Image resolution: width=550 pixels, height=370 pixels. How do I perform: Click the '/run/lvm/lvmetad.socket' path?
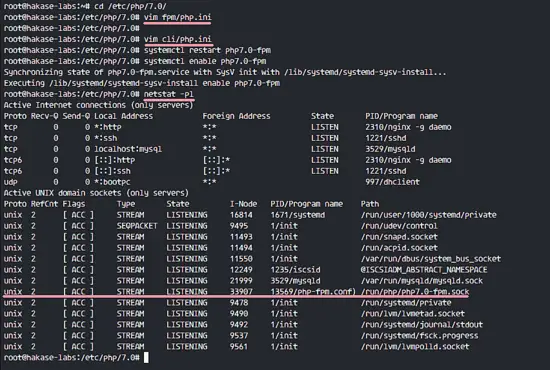click(412, 314)
